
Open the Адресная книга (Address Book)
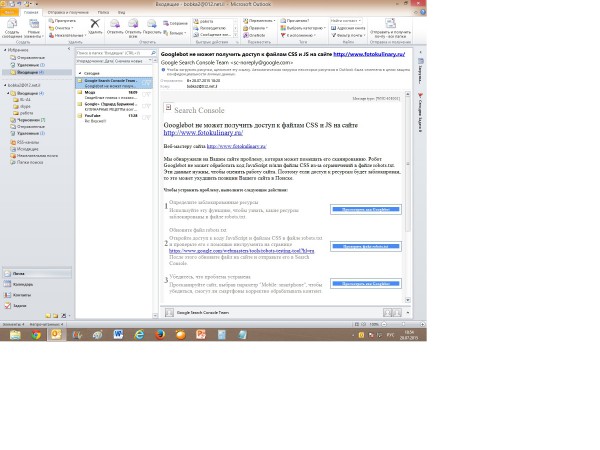click(x=348, y=28)
